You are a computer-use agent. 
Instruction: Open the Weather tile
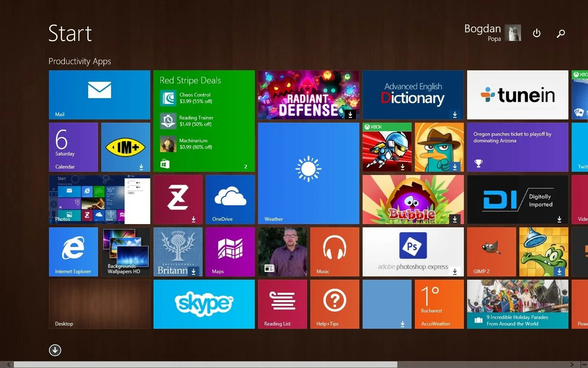[309, 173]
